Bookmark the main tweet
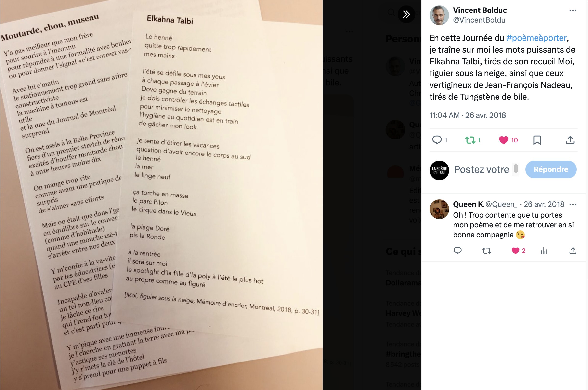This screenshot has height=390, width=588. tap(537, 140)
